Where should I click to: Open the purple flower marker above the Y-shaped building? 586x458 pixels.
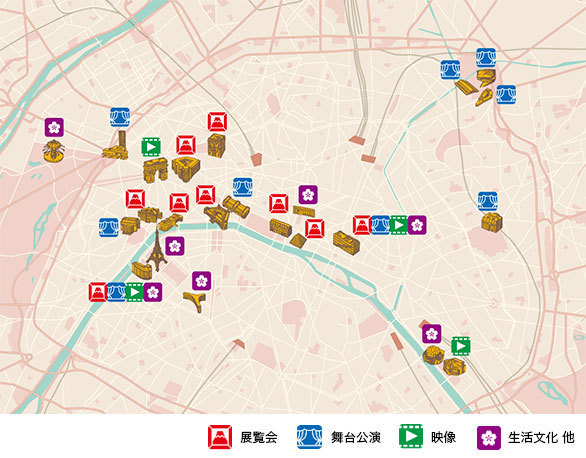point(201,281)
